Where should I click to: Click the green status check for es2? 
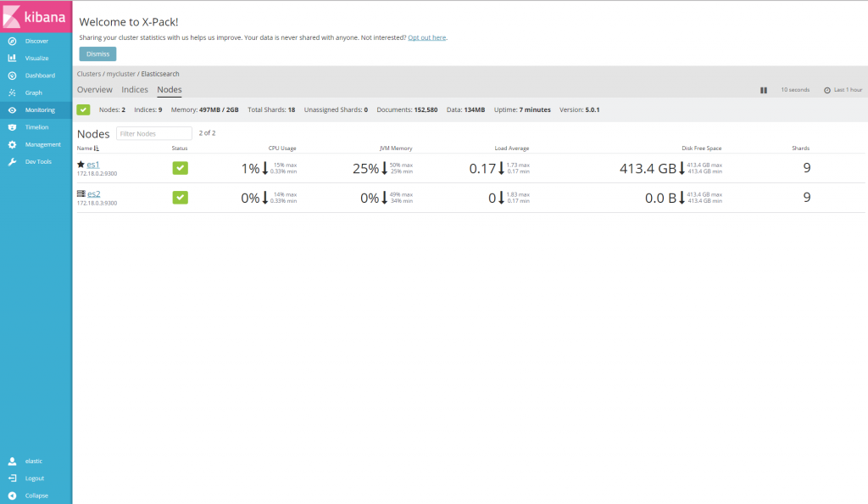click(180, 197)
